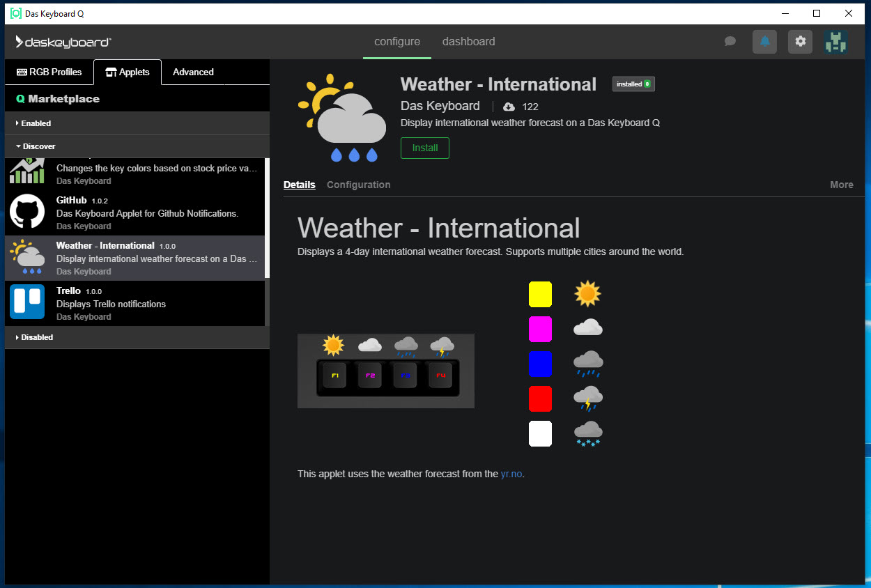Open the notifications bell icon

click(764, 42)
